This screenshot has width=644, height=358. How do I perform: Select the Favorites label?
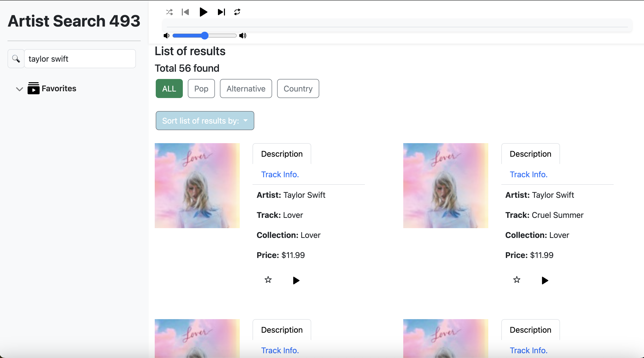(x=59, y=88)
